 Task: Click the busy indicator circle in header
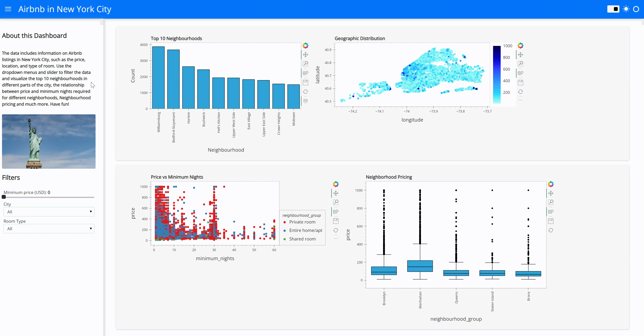[636, 9]
